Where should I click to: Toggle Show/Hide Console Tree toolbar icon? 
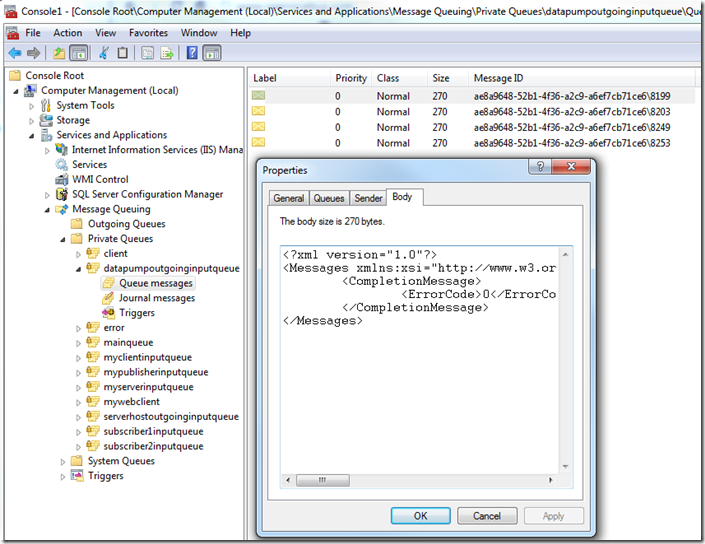[x=79, y=53]
